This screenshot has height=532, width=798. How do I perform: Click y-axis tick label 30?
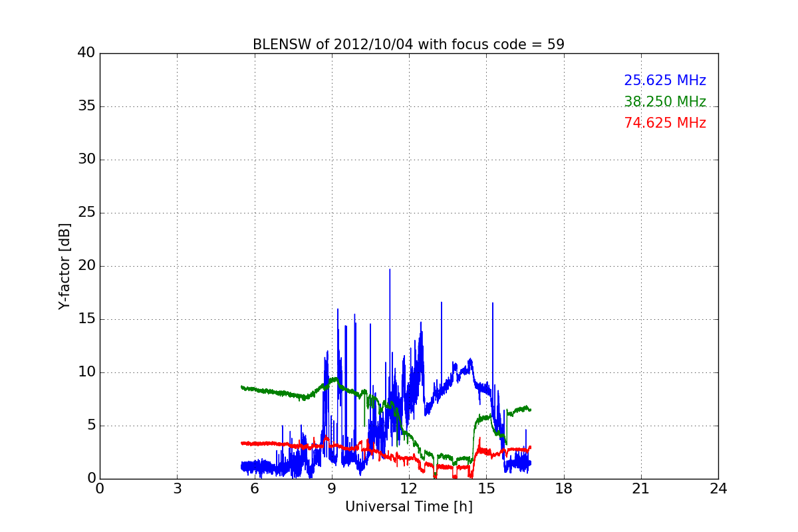[x=86, y=160]
